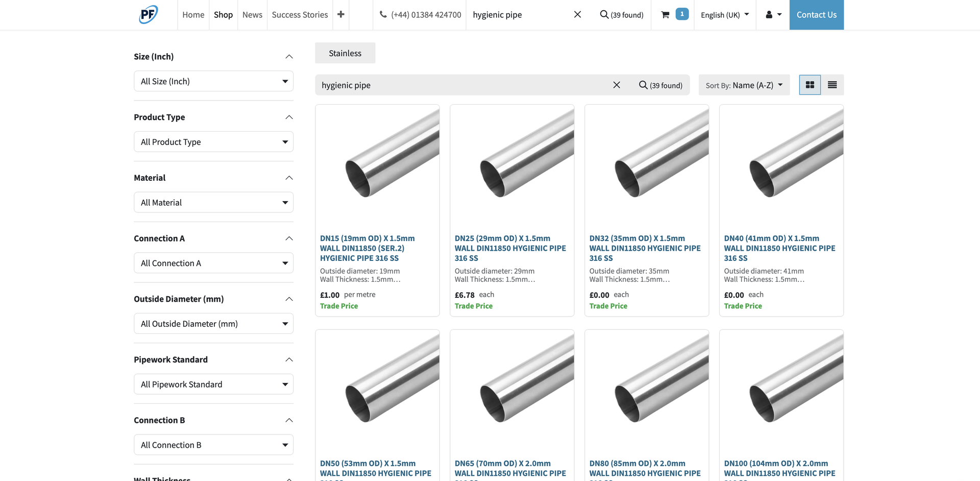The image size is (980, 481).
Task: Go to the Success Stories menu item
Action: pos(300,15)
